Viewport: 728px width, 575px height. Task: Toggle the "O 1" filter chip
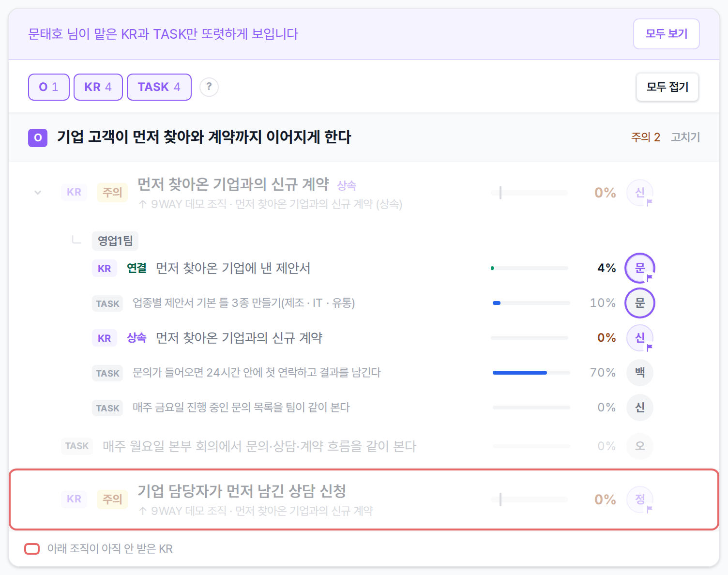[x=49, y=87]
